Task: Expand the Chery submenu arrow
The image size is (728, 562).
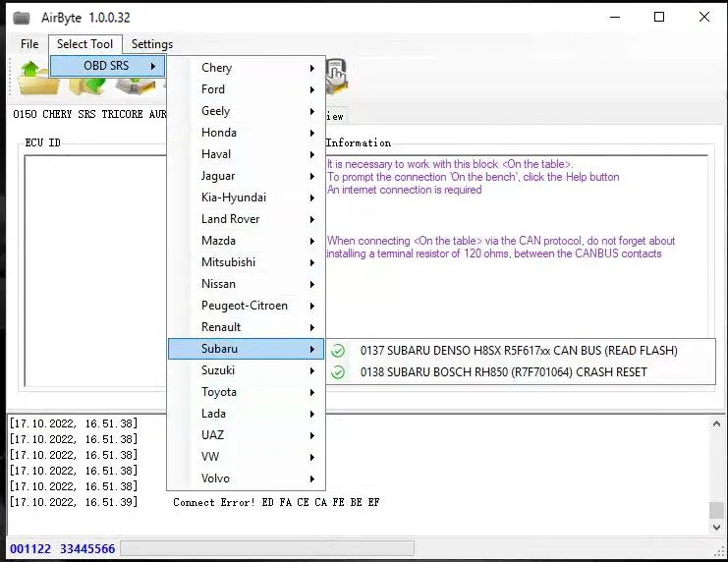Action: tap(312, 68)
